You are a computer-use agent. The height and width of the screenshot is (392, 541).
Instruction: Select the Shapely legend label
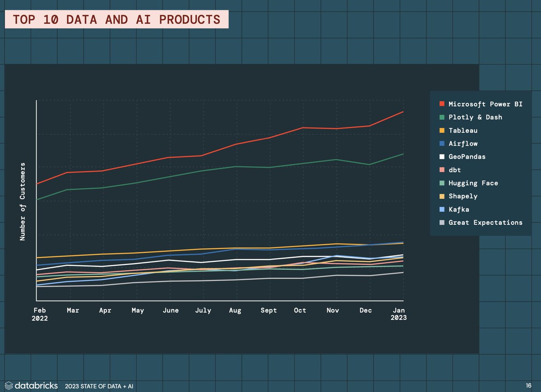click(x=463, y=196)
